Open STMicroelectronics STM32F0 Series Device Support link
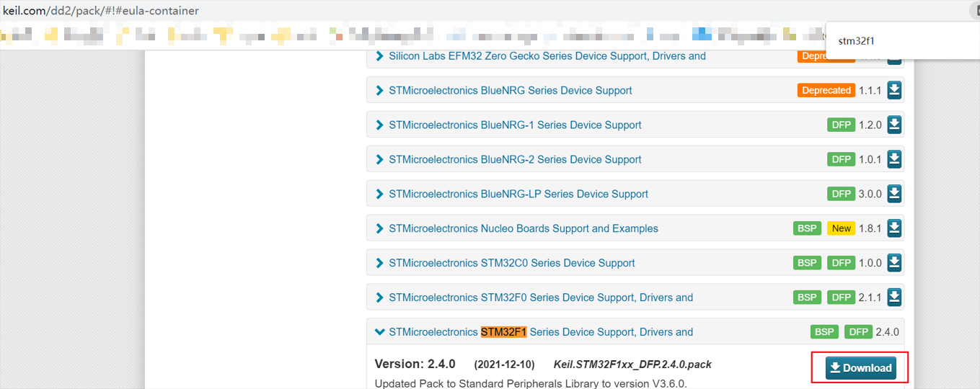This screenshot has height=389, width=980. [540, 298]
